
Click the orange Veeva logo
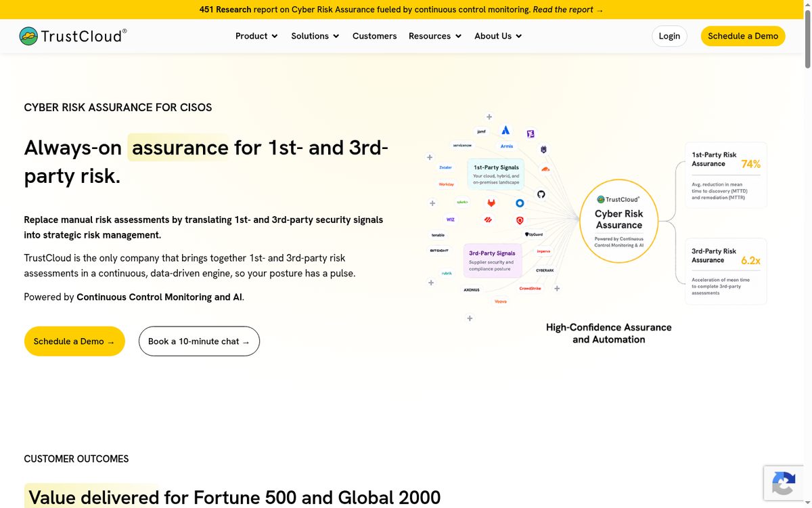(x=501, y=301)
